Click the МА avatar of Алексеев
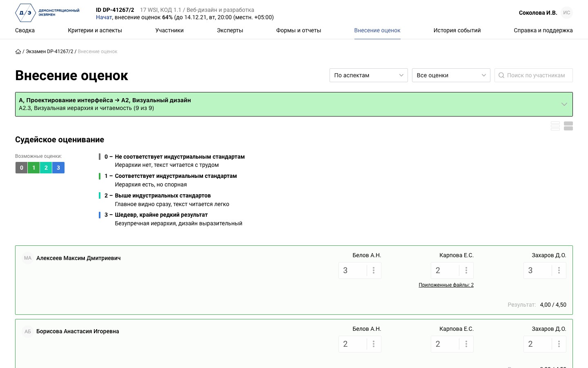The image size is (588, 368). pyautogui.click(x=28, y=258)
